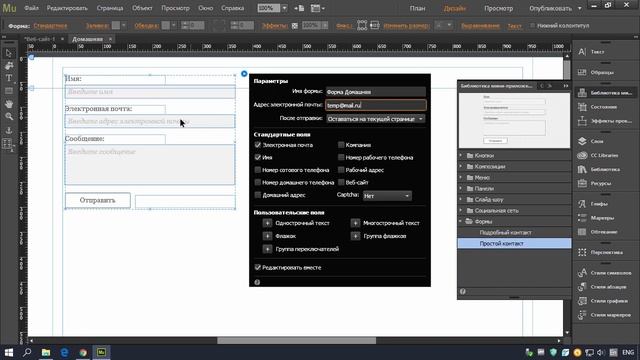Click the Заливка fill color swatch
Screen dimensions: 640x360
pos(116,25)
